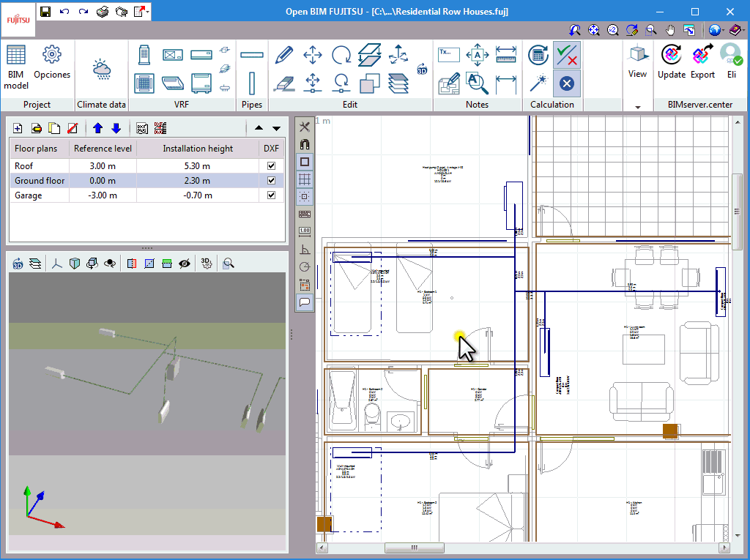Select the Pencil drawing tool in Edit group
Image resolution: width=750 pixels, height=560 pixels.
(284, 55)
